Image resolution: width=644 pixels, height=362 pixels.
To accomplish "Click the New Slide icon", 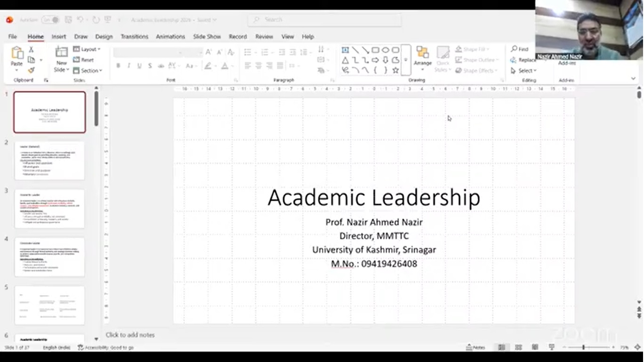I will pyautogui.click(x=61, y=54).
